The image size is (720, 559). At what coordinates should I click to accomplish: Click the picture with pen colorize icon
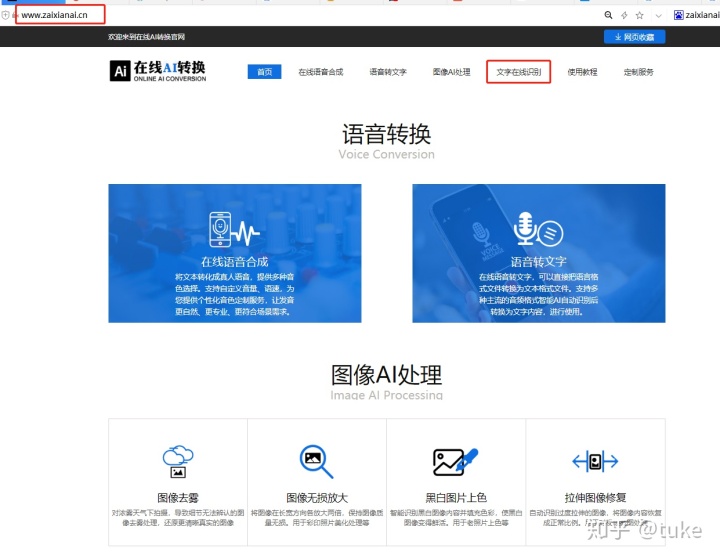[456, 462]
